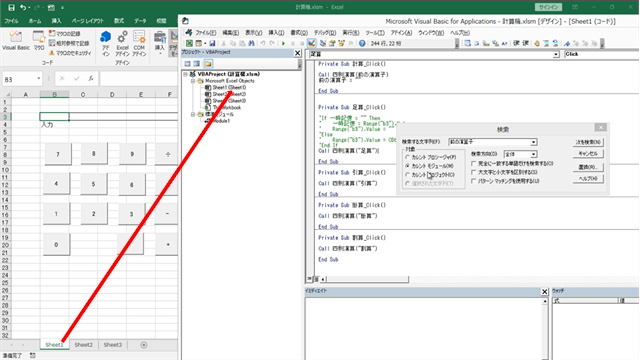Toggle 相対参照で記録 in Excel ribbon
The width and height of the screenshot is (640, 360).
tap(69, 43)
